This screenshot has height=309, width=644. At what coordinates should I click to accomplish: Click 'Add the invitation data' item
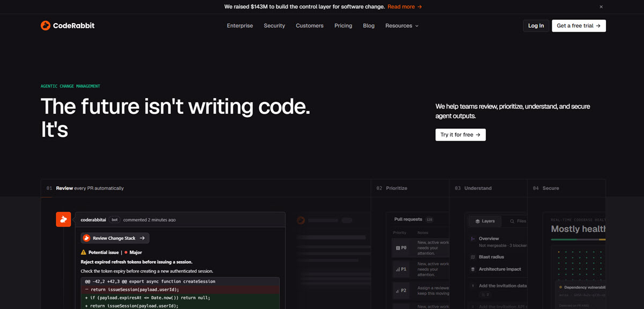pyautogui.click(x=503, y=286)
